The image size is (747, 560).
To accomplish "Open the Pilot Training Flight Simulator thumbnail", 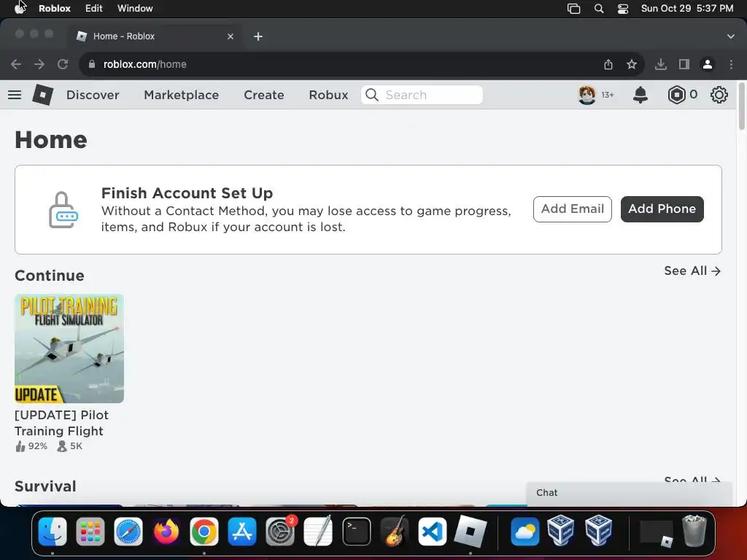I will coord(69,349).
